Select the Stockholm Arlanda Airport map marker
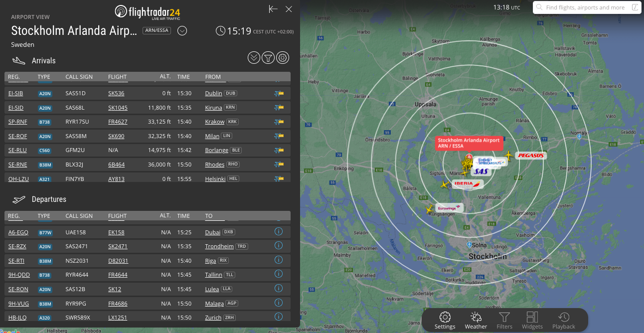Image resolution: width=644 pixels, height=333 pixels. [x=469, y=143]
